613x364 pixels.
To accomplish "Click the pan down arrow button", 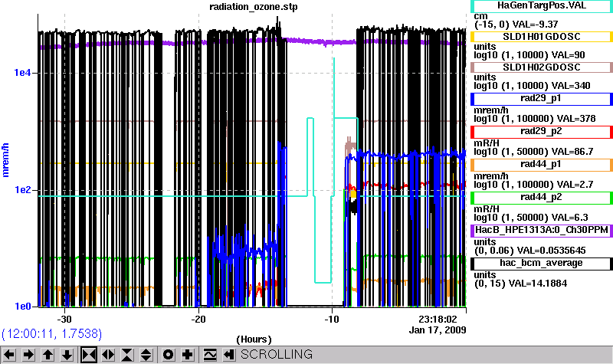I will 67,355.
